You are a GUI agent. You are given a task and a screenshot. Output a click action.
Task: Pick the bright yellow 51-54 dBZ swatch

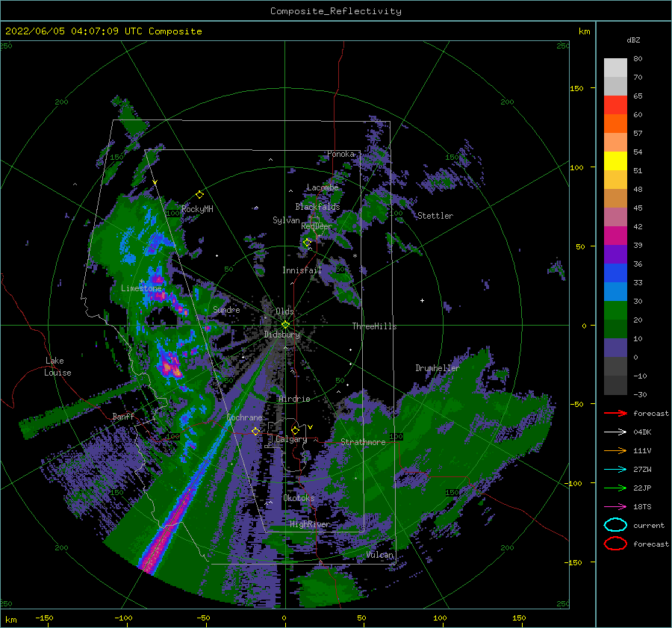coord(615,161)
